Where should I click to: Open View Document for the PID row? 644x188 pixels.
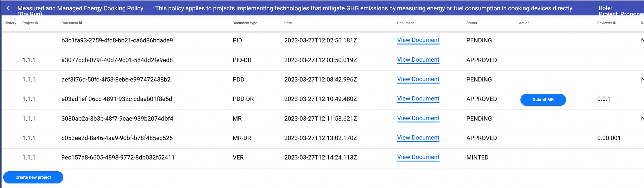418,40
